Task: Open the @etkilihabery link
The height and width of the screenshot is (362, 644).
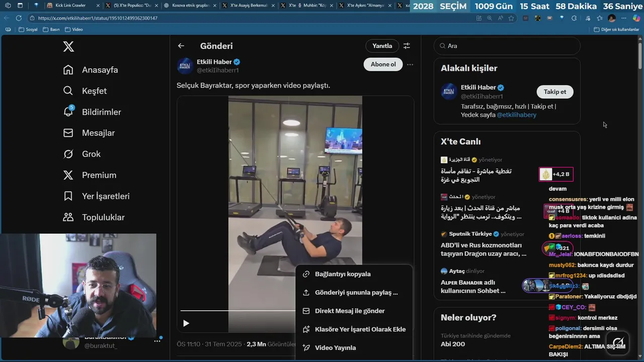Action: coord(517,115)
